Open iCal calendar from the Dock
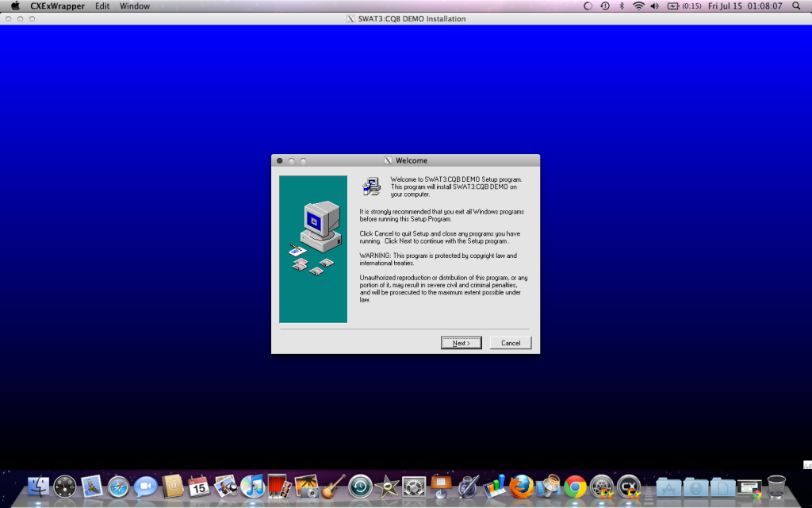Screen dimensions: 812x508 199,487
